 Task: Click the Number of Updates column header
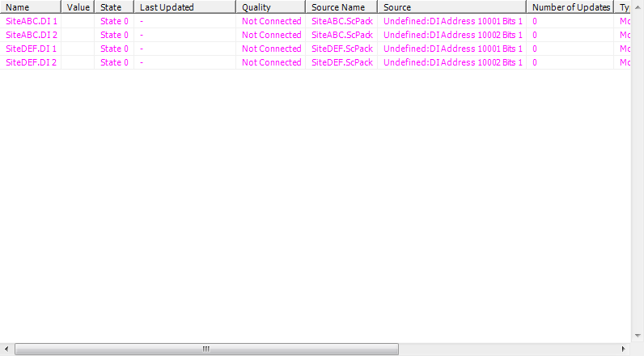coord(570,7)
